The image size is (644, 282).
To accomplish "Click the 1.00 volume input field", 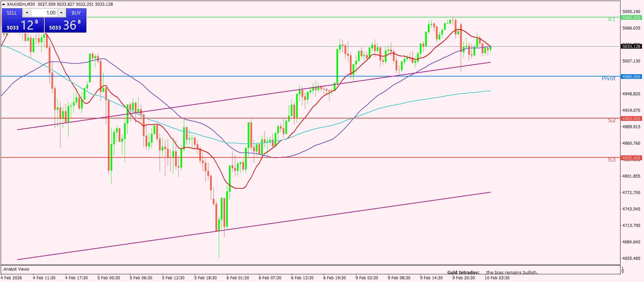I will pos(44,13).
